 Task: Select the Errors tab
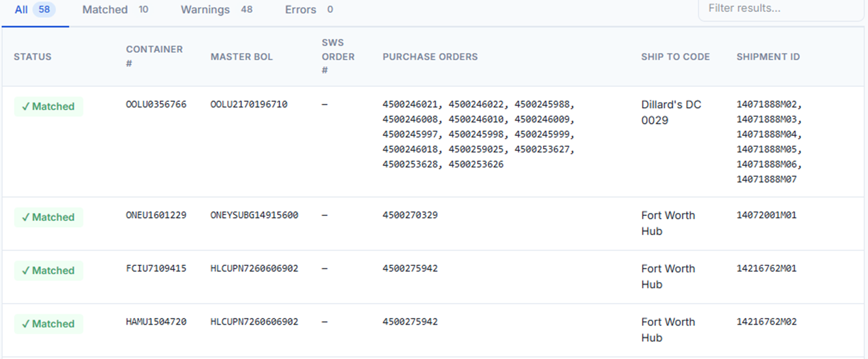[309, 10]
